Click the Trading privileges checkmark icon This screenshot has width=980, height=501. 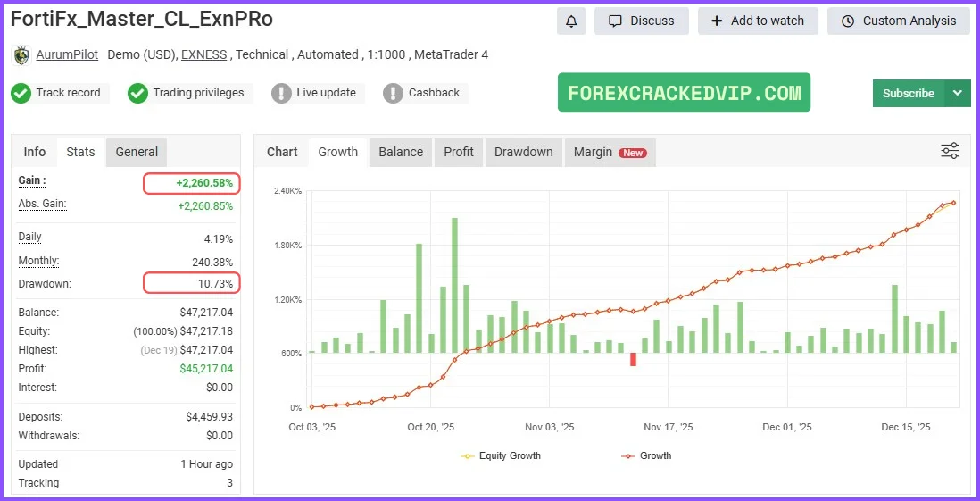coord(137,93)
